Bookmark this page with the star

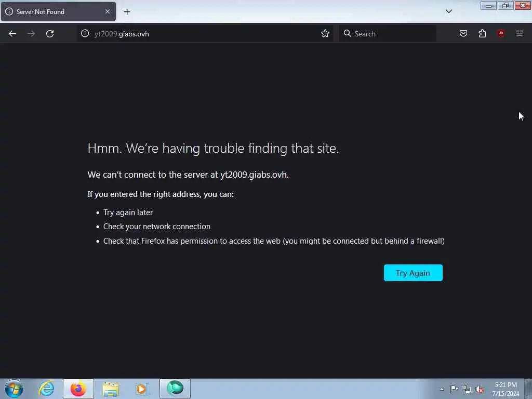tap(325, 33)
